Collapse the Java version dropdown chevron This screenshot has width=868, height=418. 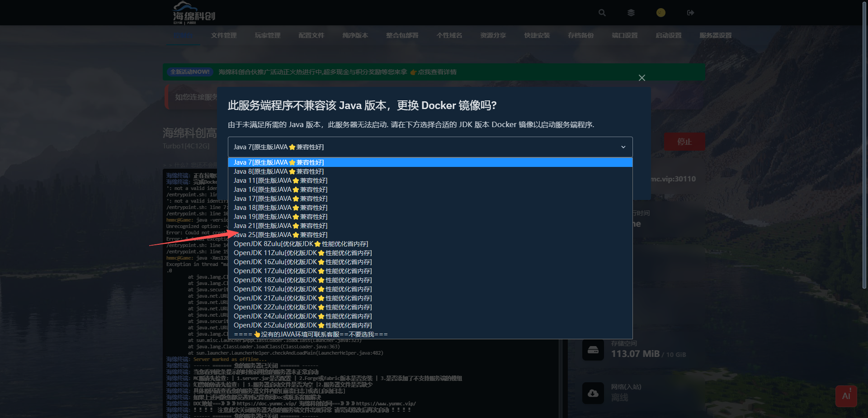pos(623,147)
